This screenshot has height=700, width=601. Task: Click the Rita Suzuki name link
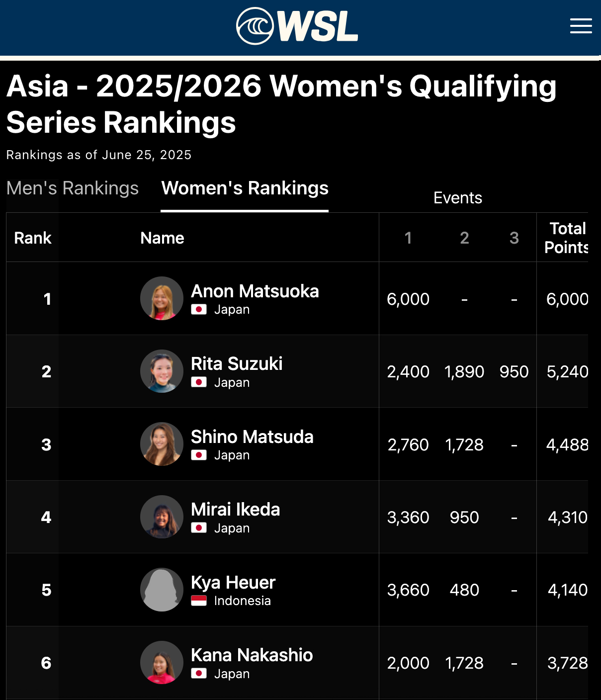(x=237, y=364)
